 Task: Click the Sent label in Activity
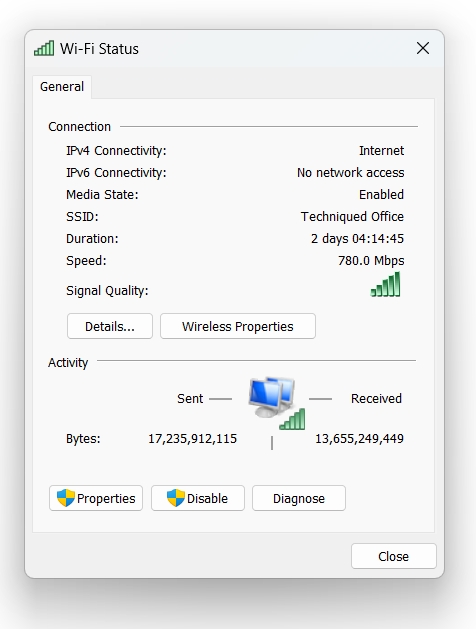coord(190,399)
